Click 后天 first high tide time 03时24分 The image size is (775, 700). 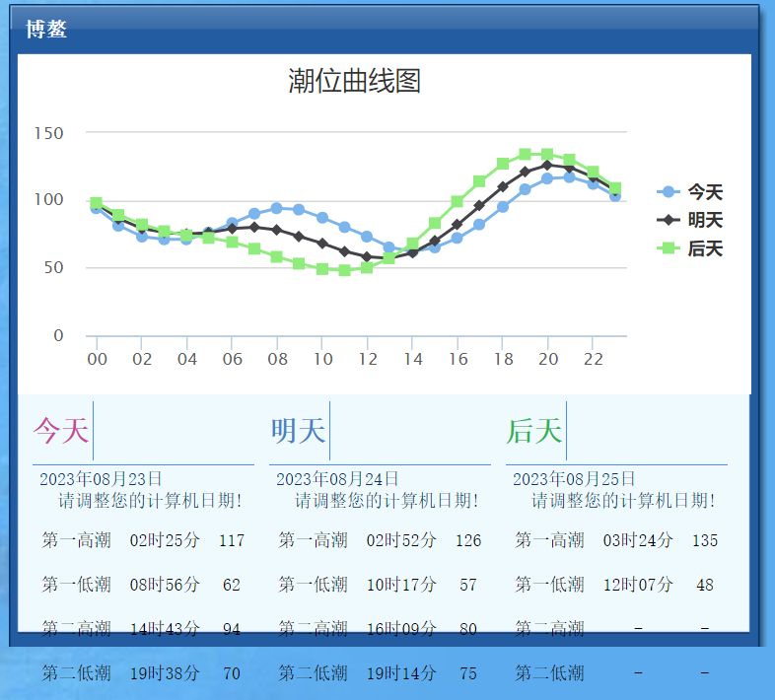coord(638,540)
